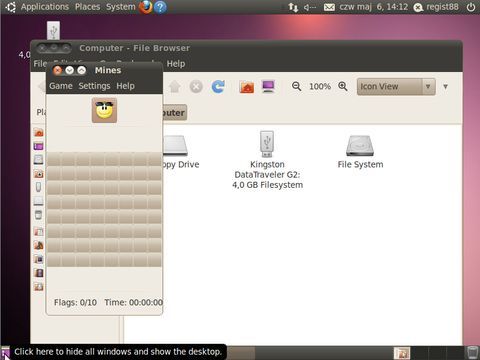
Task: Click the greyed Up arrow in File Browser toolbar
Action: point(175,87)
